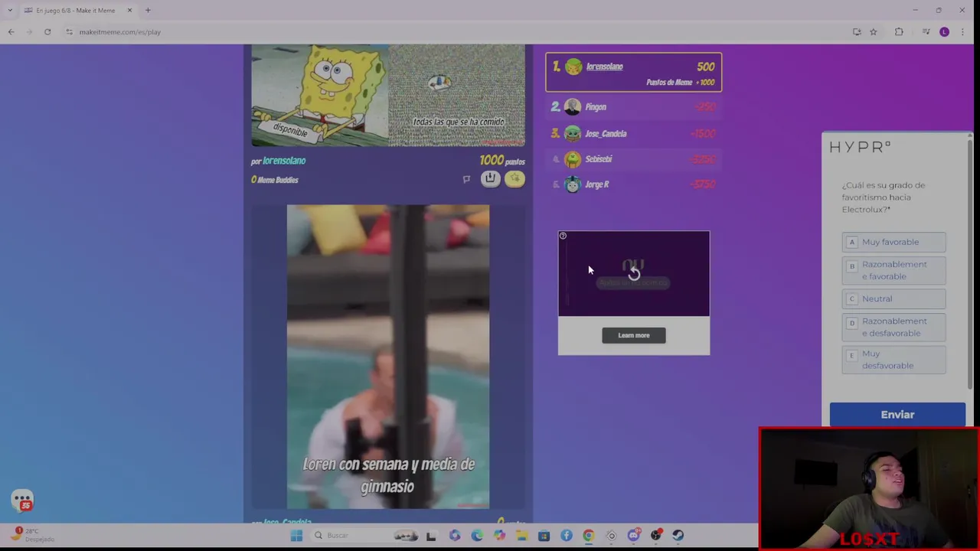Close the Make it Meme tab
This screenshot has width=980, height=551.
129,10
